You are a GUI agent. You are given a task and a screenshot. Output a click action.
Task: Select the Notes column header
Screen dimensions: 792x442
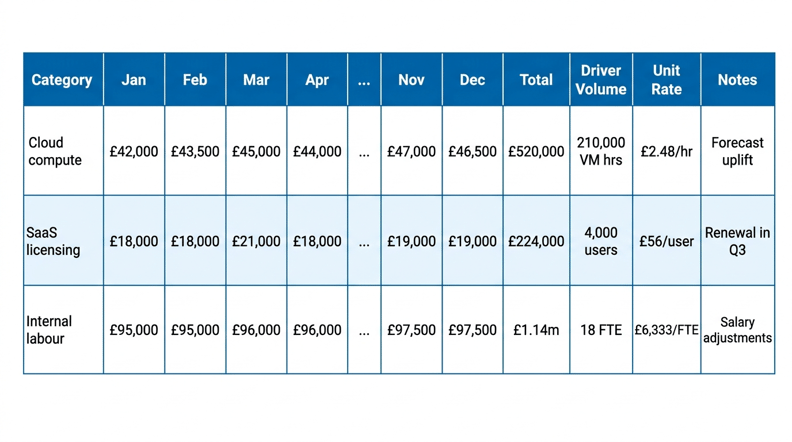tap(737, 80)
